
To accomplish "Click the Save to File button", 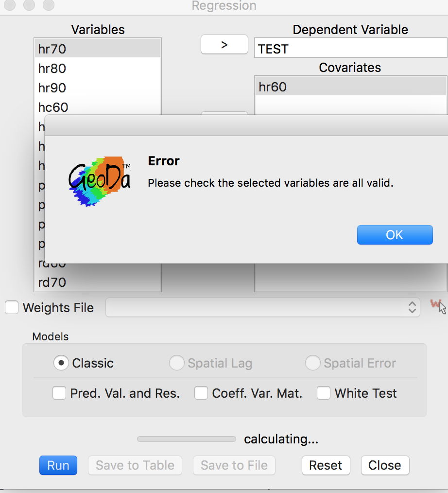I will 234,465.
